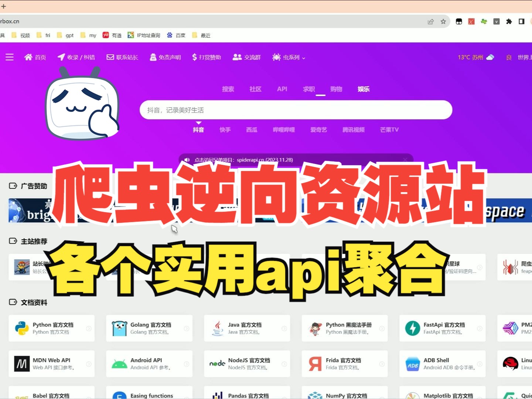Image resolution: width=532 pixels, height=399 pixels.
Task: Switch to the 求职 search tab
Action: (309, 89)
